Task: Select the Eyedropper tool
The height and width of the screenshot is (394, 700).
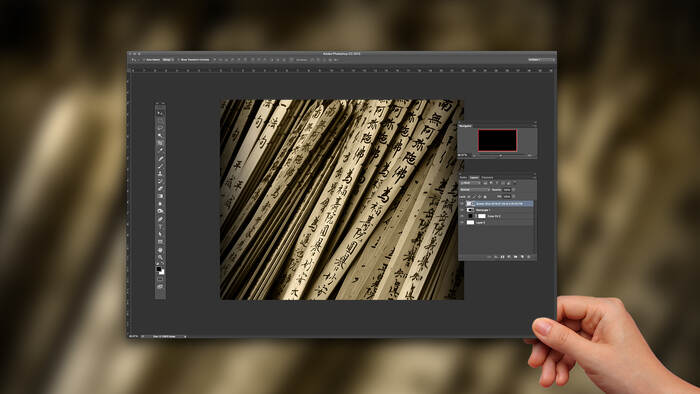Action: (160, 150)
